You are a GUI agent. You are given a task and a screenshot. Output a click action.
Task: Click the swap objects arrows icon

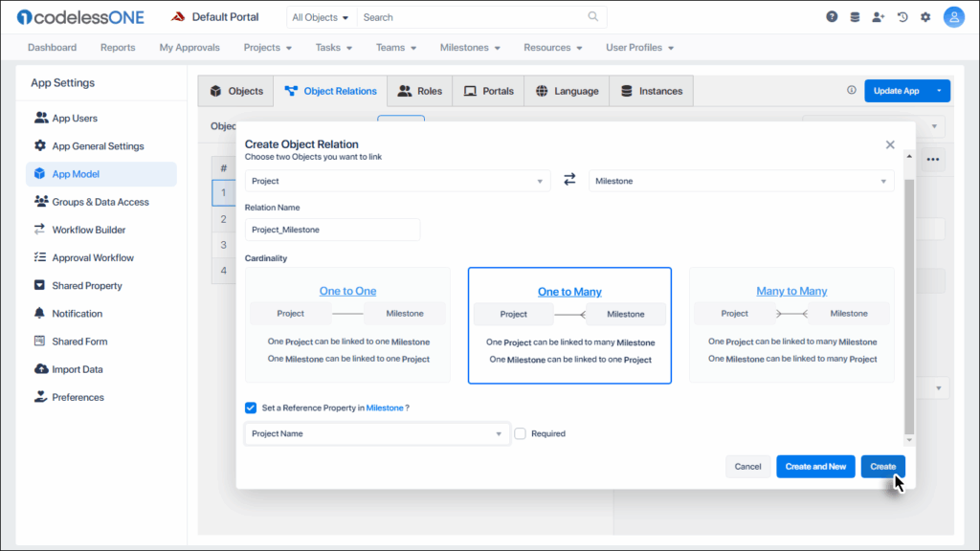[x=569, y=180]
